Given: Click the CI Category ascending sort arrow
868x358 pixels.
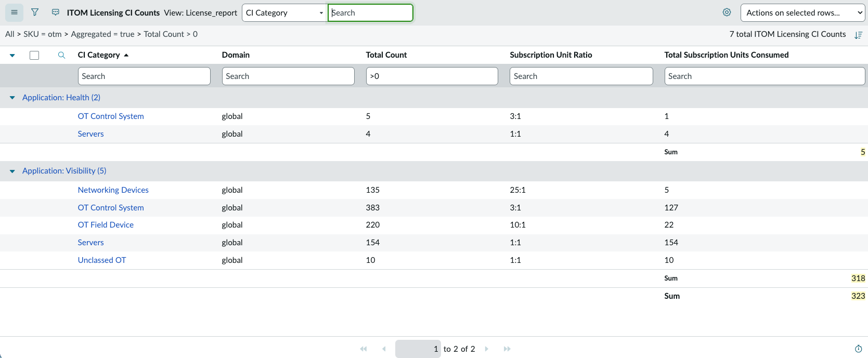Looking at the screenshot, I should [x=126, y=55].
